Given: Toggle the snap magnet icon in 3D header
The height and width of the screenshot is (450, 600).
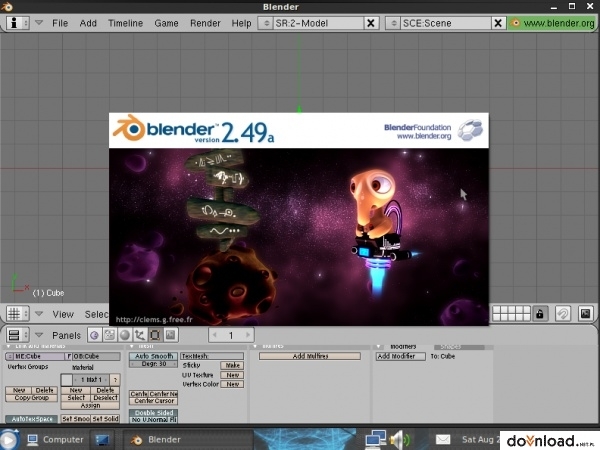Looking at the screenshot, I should (562, 314).
